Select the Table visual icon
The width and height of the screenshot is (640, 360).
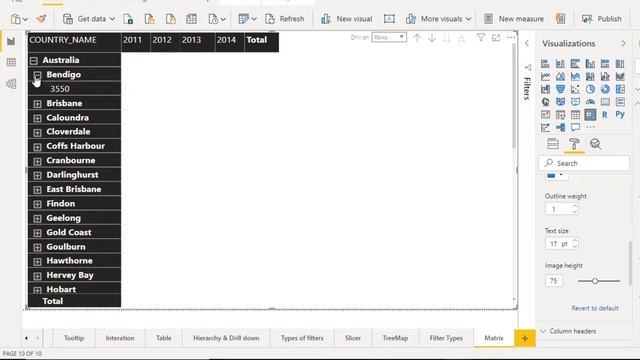tap(576, 115)
